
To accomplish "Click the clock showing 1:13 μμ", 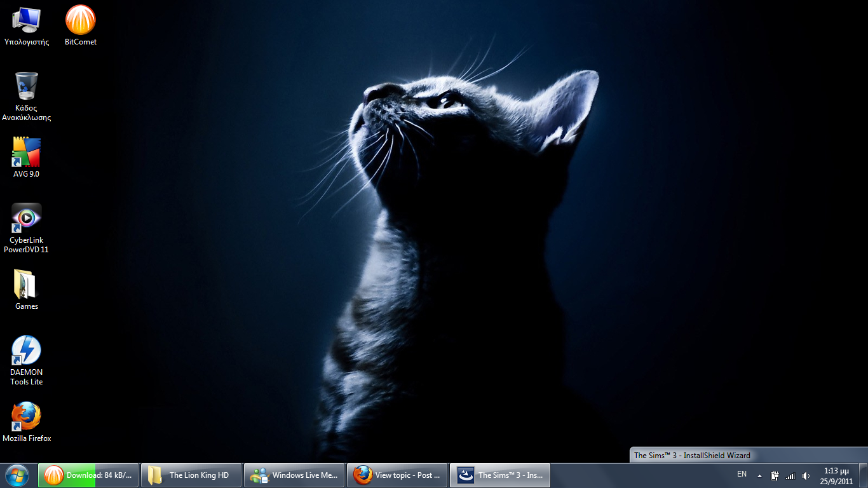I will pos(836,476).
